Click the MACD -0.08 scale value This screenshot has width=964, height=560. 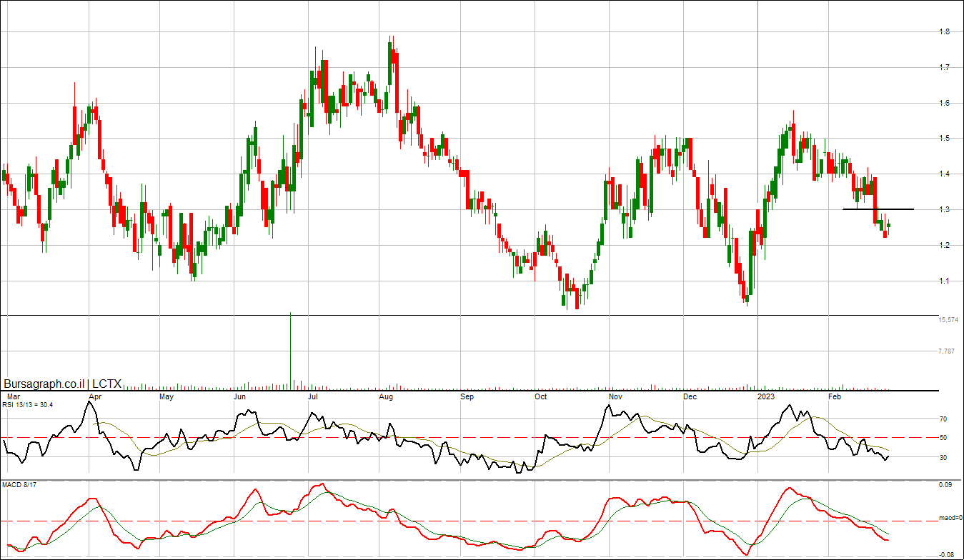coord(945,554)
